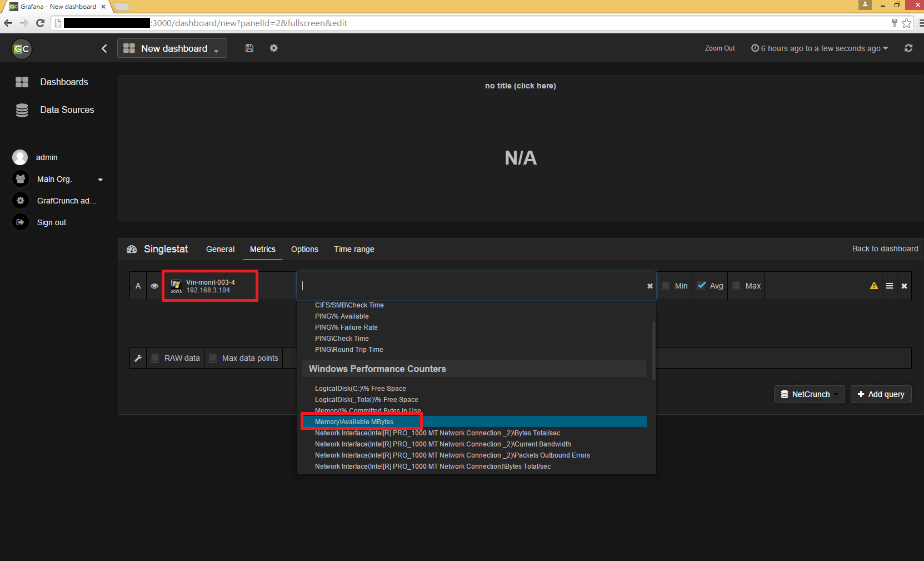Open the time range picker dropdown
Image resolution: width=924 pixels, height=561 pixels.
pos(820,48)
